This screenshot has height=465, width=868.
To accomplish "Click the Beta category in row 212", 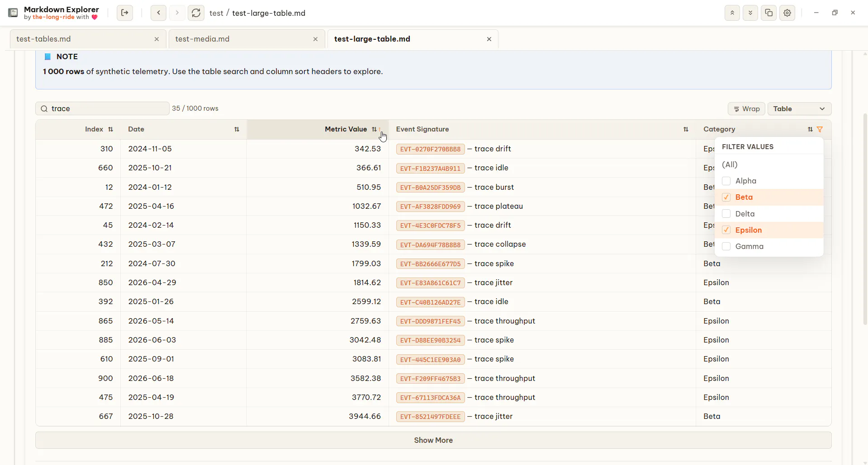I will pyautogui.click(x=712, y=263).
